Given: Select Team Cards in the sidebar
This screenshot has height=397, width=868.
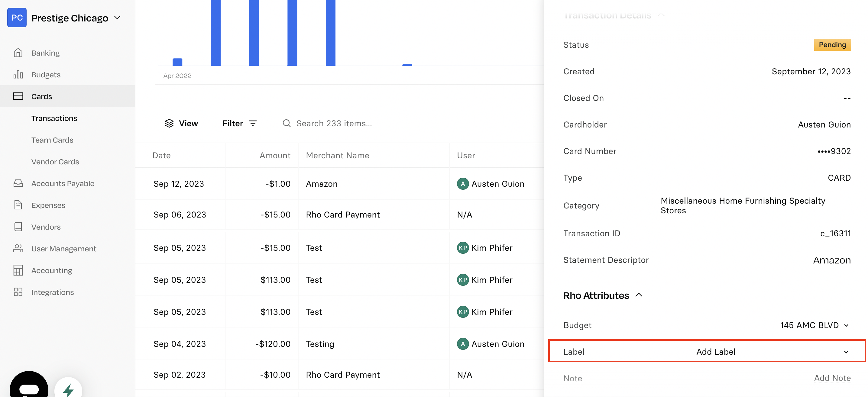Looking at the screenshot, I should 52,140.
